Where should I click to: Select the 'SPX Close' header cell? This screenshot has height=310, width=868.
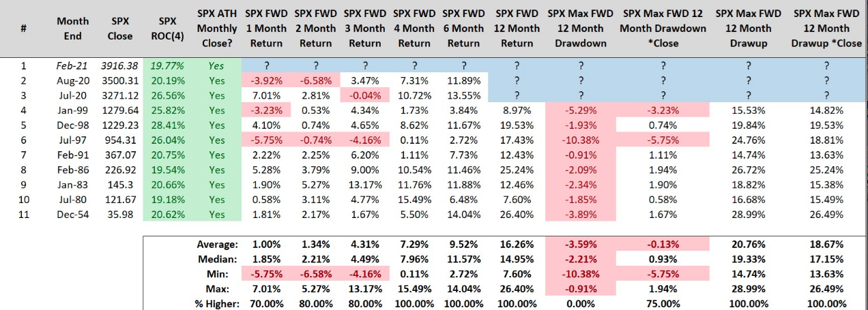pyautogui.click(x=120, y=29)
